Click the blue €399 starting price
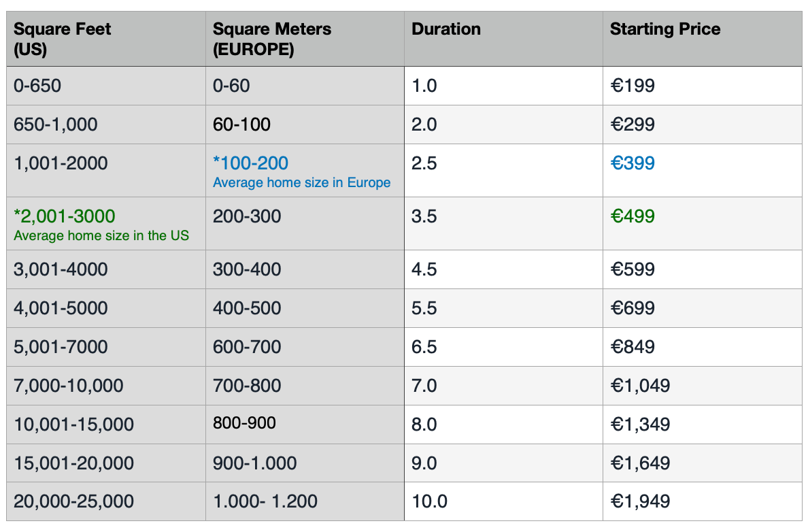This screenshot has height=532, width=808. tap(633, 163)
